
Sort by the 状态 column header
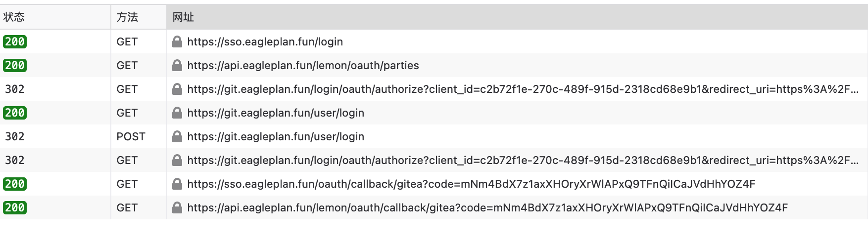(14, 17)
